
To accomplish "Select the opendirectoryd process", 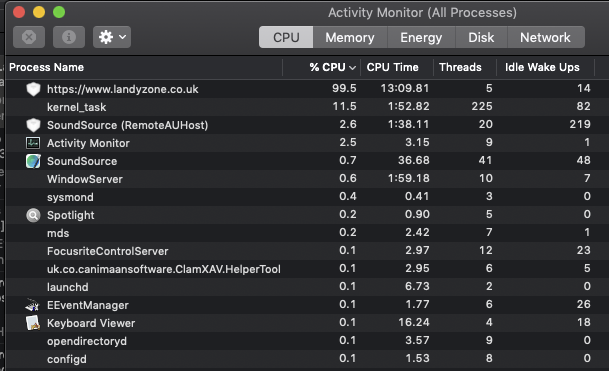I will click(x=87, y=341).
